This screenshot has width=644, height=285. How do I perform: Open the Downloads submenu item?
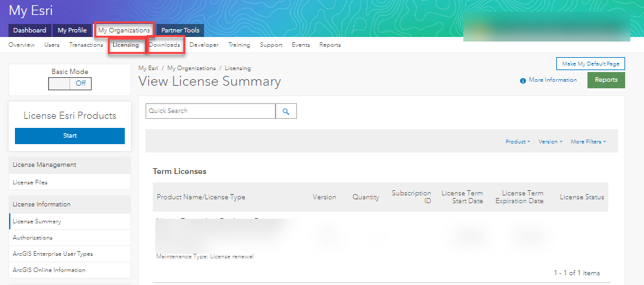[x=164, y=45]
